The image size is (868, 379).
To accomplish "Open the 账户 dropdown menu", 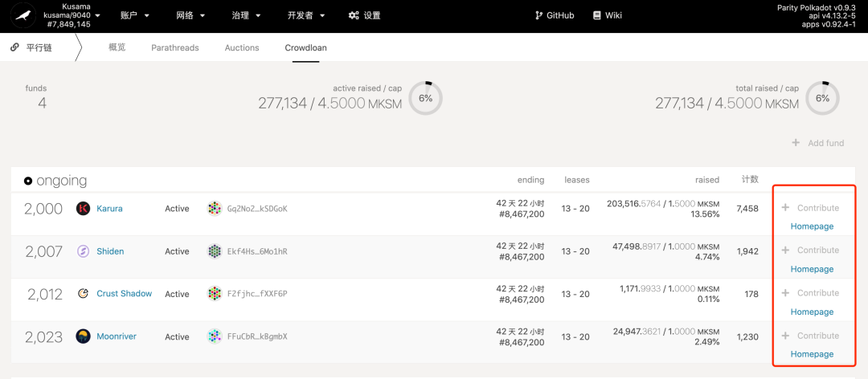I will pyautogui.click(x=135, y=15).
